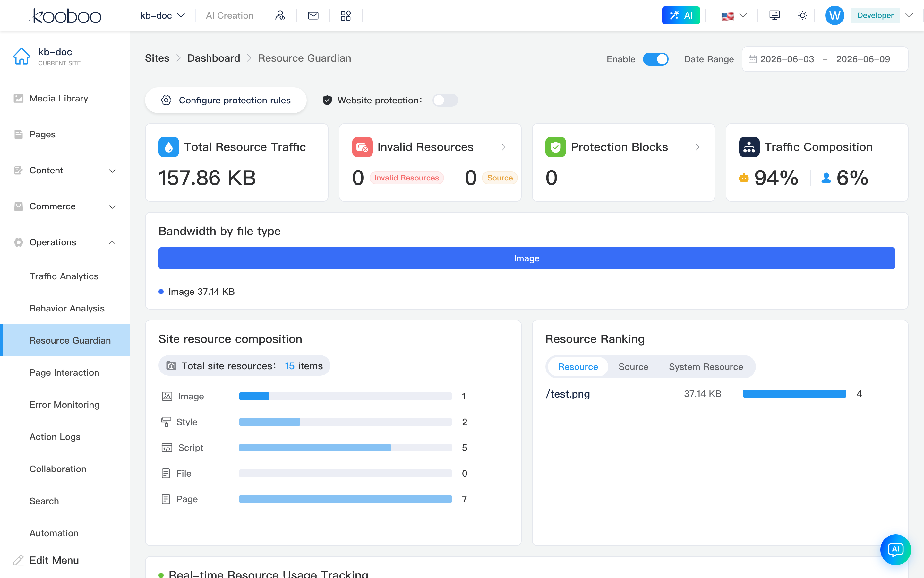The width and height of the screenshot is (924, 578).
Task: Open Error Monitoring
Action: 65,405
